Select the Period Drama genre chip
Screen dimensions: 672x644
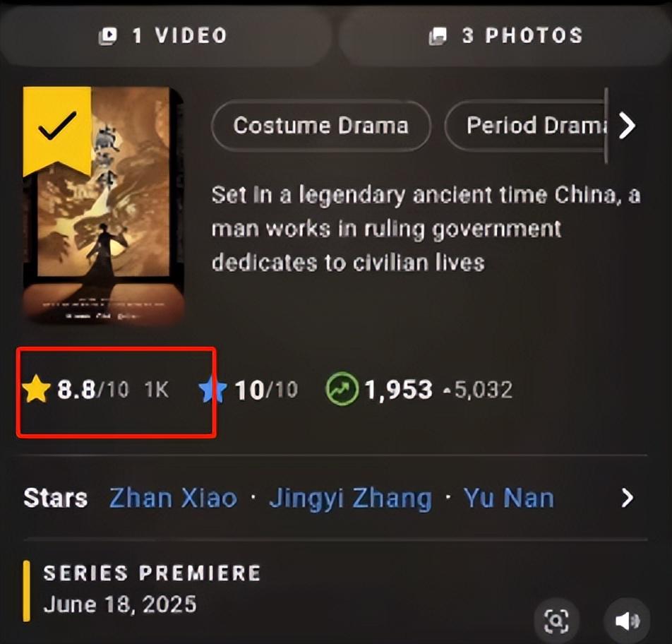pos(526,126)
